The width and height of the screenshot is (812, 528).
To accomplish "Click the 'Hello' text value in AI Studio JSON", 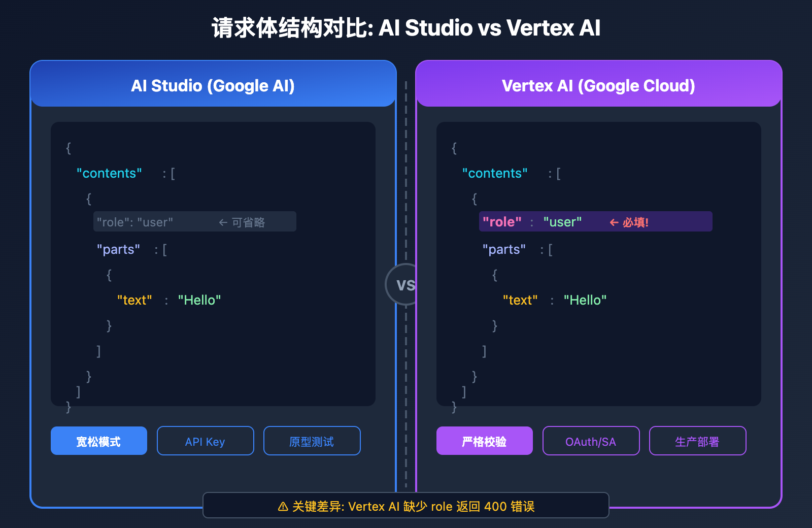I will (199, 300).
